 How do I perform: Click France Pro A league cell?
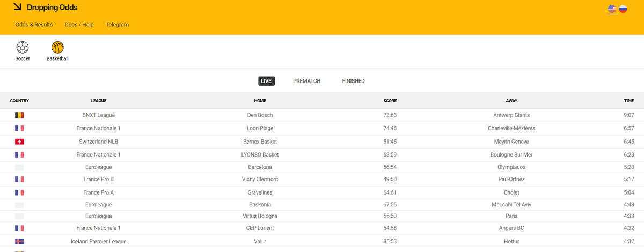(x=99, y=193)
